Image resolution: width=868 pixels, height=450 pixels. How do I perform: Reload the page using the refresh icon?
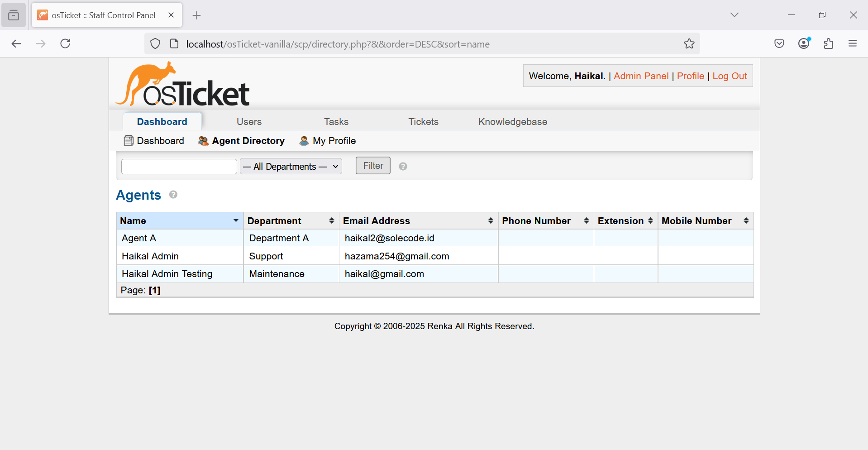66,44
